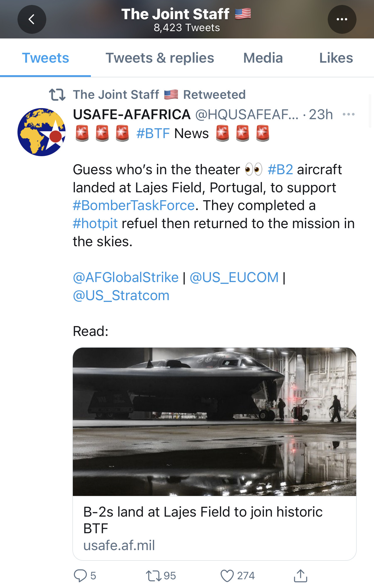Screen dimensions: 374x588
Task: Open USAFE-AFAFRICA profile avatar
Action: pyautogui.click(x=41, y=132)
